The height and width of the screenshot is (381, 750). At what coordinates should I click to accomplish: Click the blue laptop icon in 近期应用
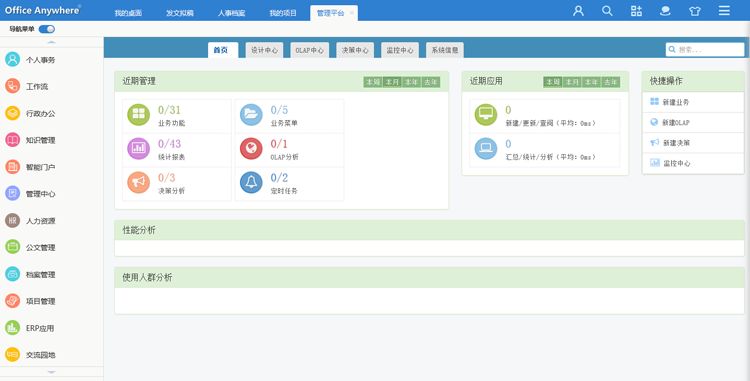[486, 148]
